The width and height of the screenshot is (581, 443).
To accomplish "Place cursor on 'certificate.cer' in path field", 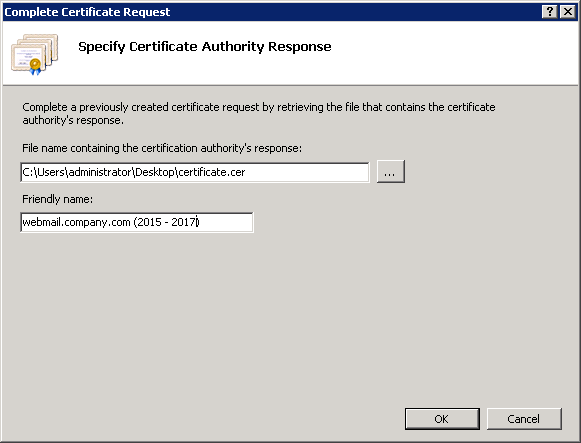I will 212,172.
